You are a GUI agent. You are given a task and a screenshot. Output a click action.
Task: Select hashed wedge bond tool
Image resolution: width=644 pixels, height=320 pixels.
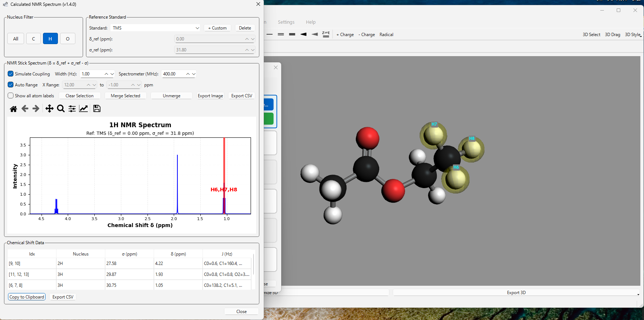tap(315, 35)
